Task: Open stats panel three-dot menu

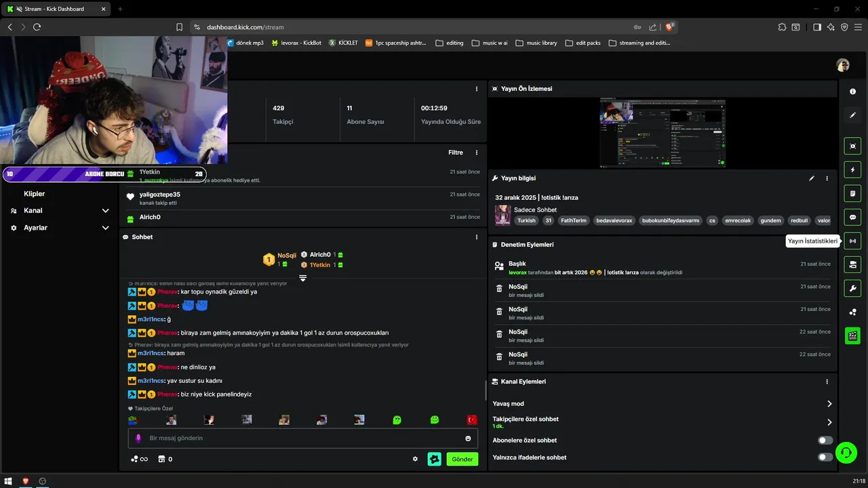Action: tap(477, 89)
